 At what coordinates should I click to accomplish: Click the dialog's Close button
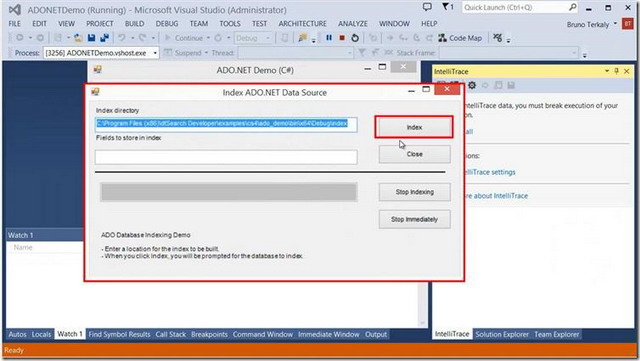[x=414, y=154]
